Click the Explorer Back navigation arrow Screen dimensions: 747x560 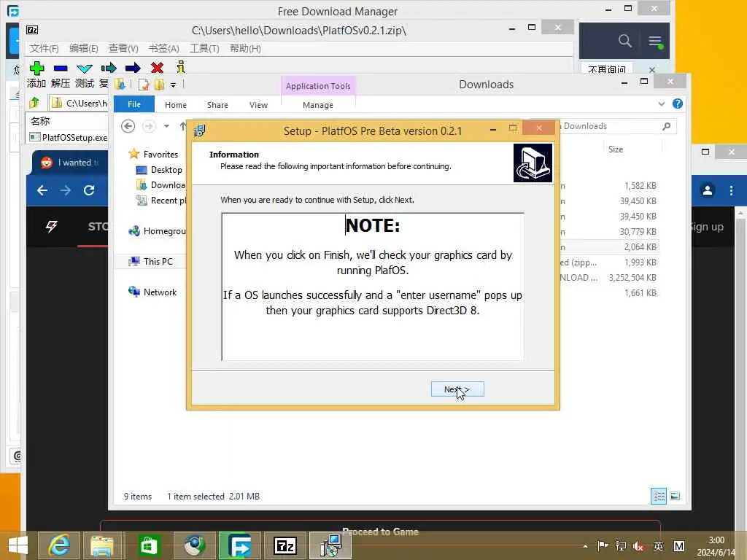coord(128,126)
